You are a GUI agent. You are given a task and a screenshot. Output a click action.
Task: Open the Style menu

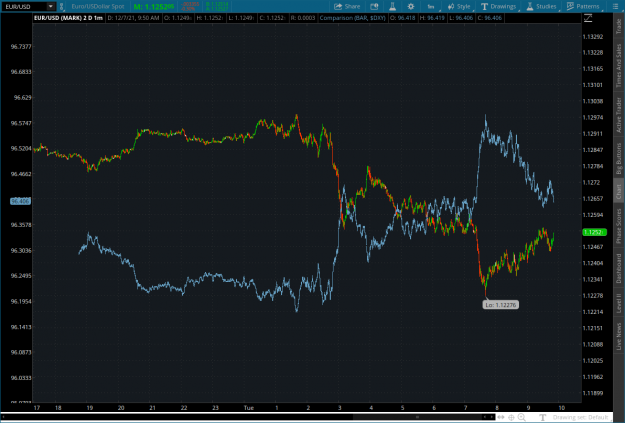pyautogui.click(x=459, y=6)
